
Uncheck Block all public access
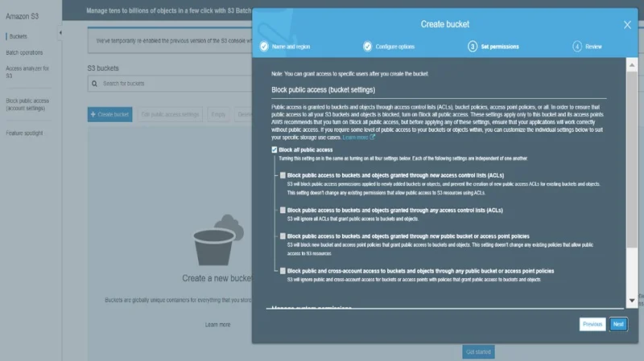point(275,150)
